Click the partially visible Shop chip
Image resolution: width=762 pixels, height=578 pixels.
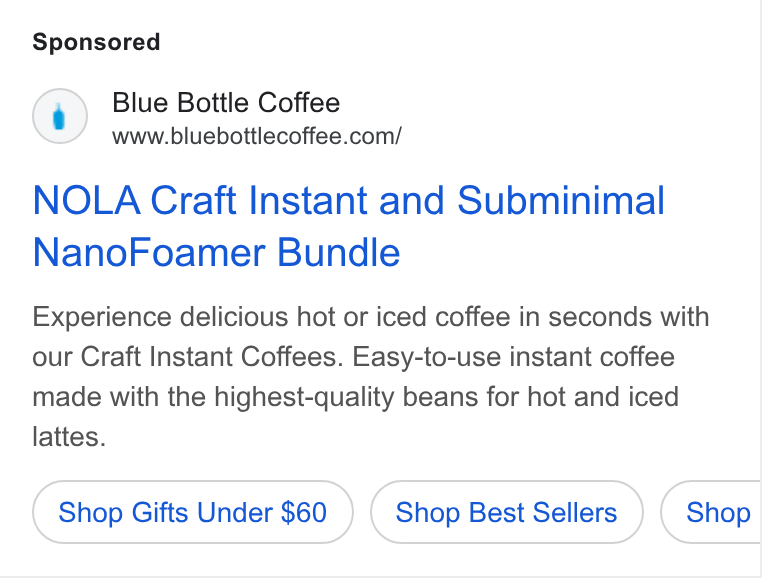click(710, 512)
